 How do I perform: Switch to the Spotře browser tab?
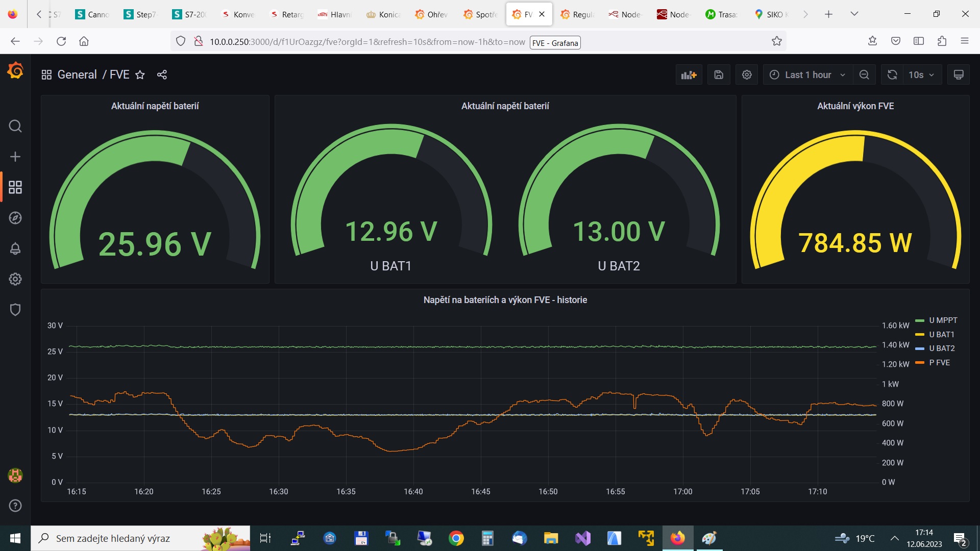click(x=480, y=14)
